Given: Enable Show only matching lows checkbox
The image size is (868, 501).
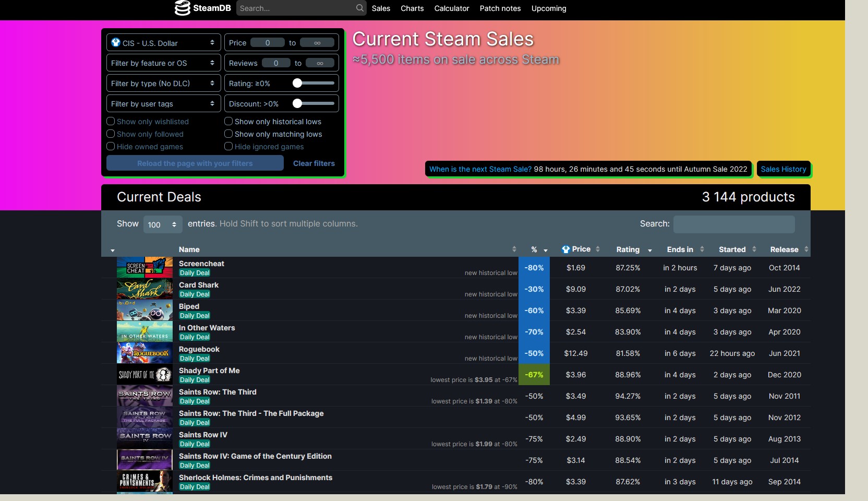Looking at the screenshot, I should click(x=228, y=134).
